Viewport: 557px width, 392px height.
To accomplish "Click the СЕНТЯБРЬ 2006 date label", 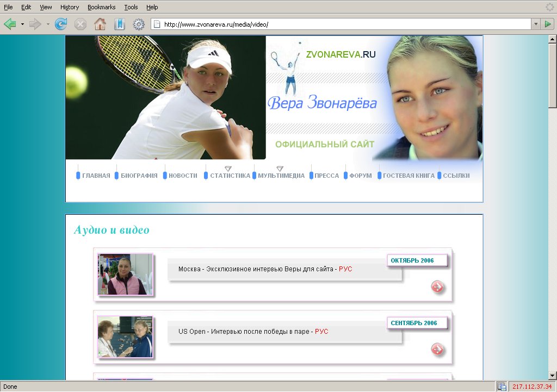I will pyautogui.click(x=414, y=323).
